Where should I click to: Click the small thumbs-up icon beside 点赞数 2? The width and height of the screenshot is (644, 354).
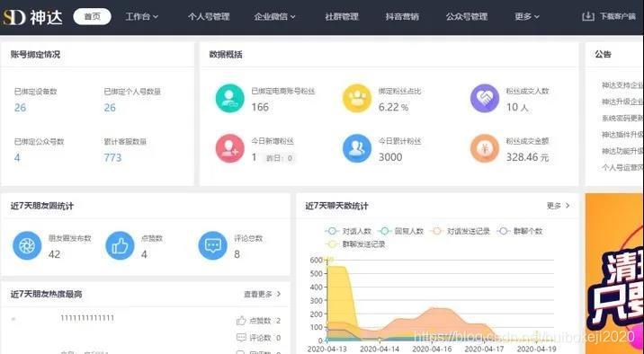tap(241, 321)
